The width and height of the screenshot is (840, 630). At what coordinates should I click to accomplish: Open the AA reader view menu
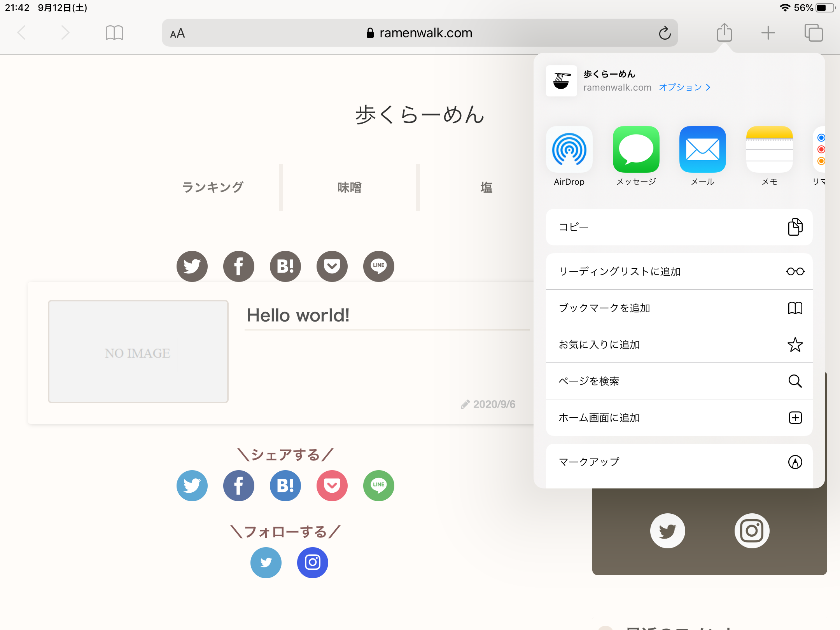(177, 33)
